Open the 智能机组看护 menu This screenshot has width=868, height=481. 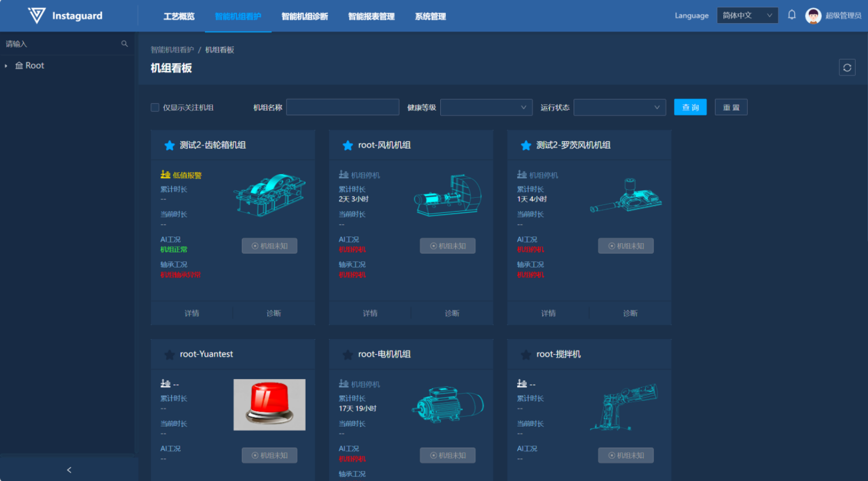coord(238,16)
